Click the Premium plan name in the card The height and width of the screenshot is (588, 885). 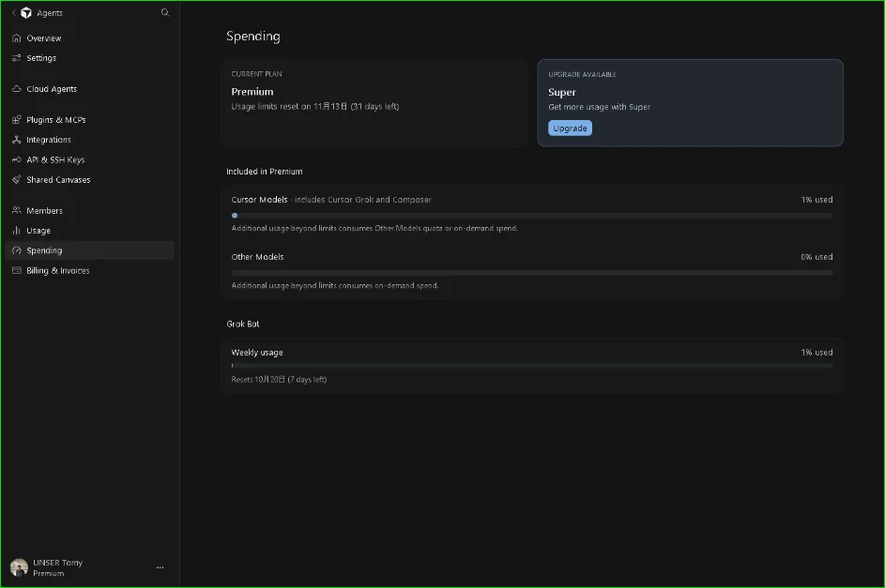[252, 92]
